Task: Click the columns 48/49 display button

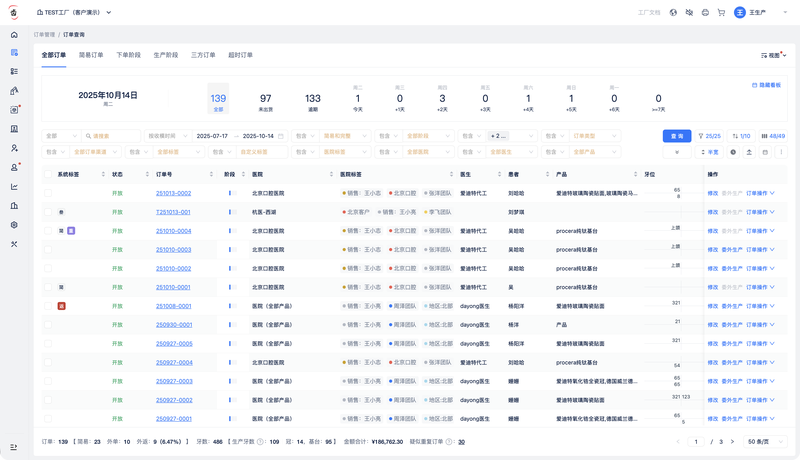Action: (x=773, y=136)
